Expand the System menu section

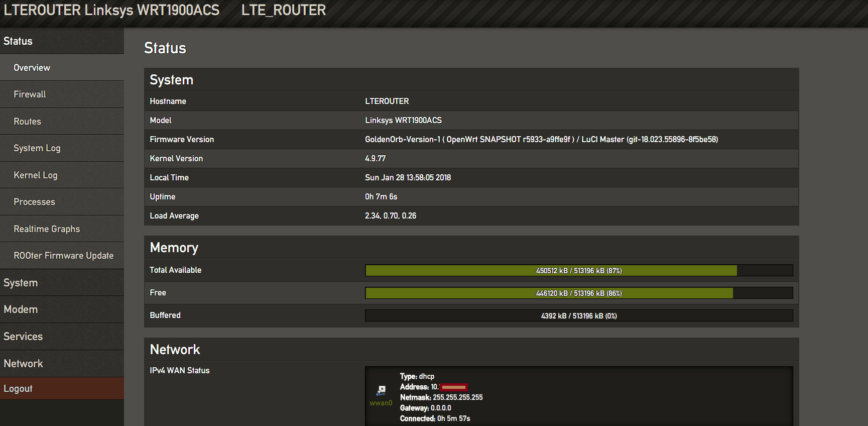(21, 283)
